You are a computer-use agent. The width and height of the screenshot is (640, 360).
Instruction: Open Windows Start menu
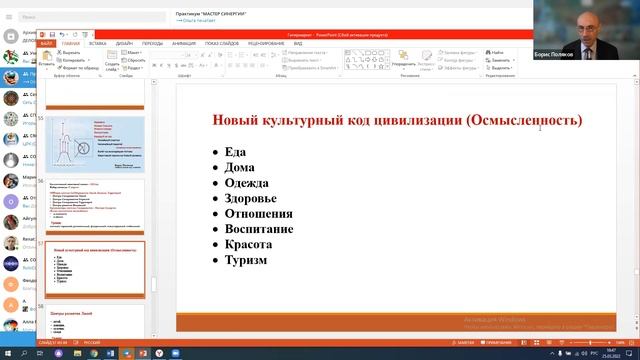click(x=8, y=353)
